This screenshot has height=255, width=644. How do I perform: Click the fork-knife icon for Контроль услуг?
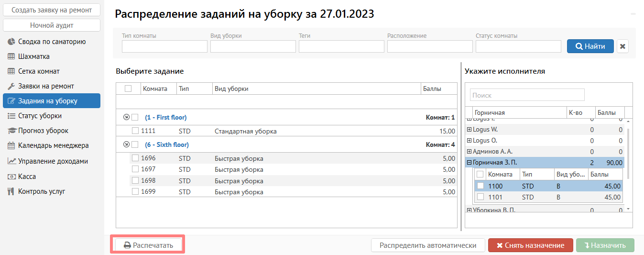point(11,191)
